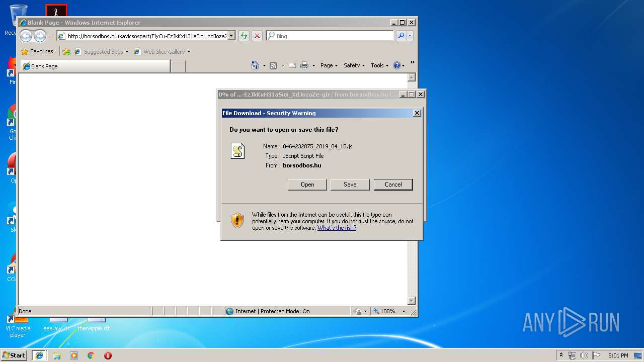
Task: Open recent pages dropdown beside navigation arrows
Action: tap(51, 36)
